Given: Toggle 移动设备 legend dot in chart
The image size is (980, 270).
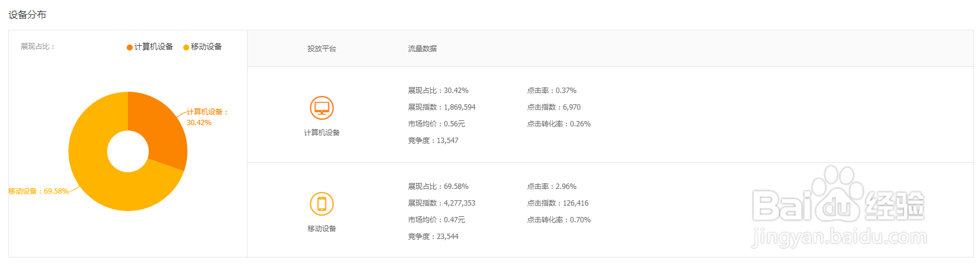Looking at the screenshot, I should tap(186, 47).
